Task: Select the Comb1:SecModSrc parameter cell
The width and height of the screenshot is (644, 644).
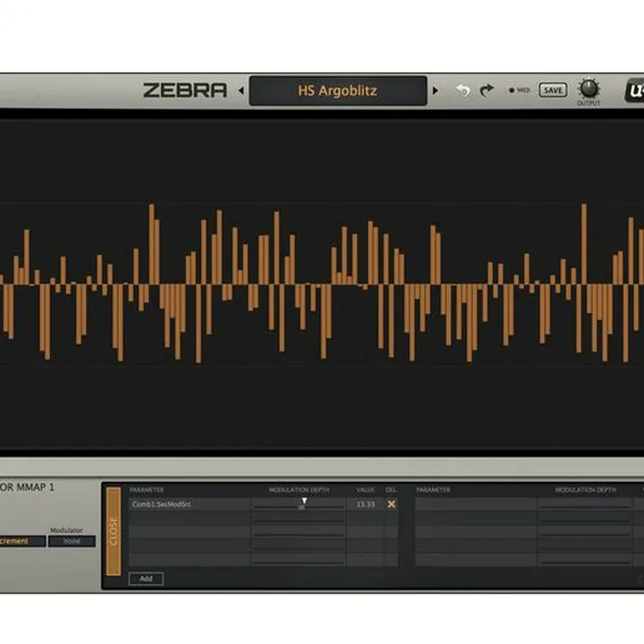Action: tap(190, 504)
